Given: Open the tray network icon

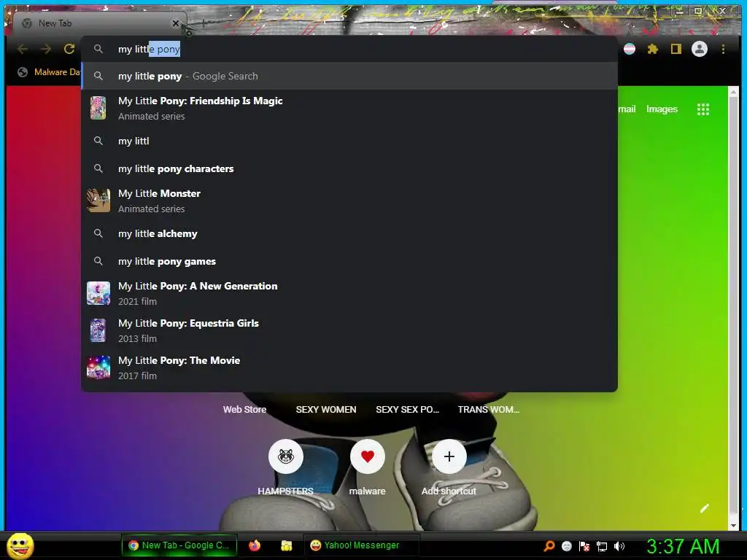Looking at the screenshot, I should coord(602,545).
